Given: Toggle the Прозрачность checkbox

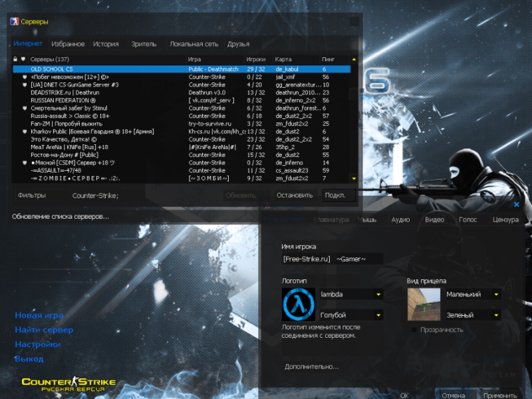Looking at the screenshot, I should [x=414, y=330].
